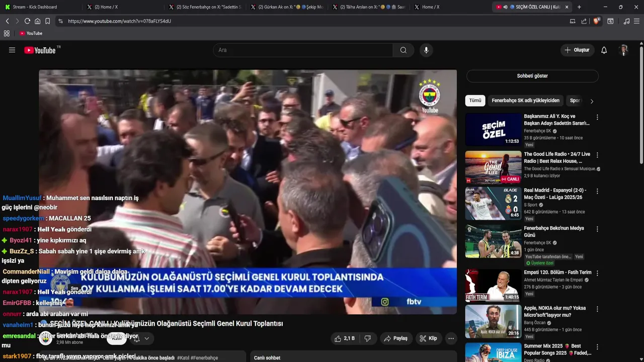Open the account avatar menu
644x362 pixels.
tap(624, 50)
